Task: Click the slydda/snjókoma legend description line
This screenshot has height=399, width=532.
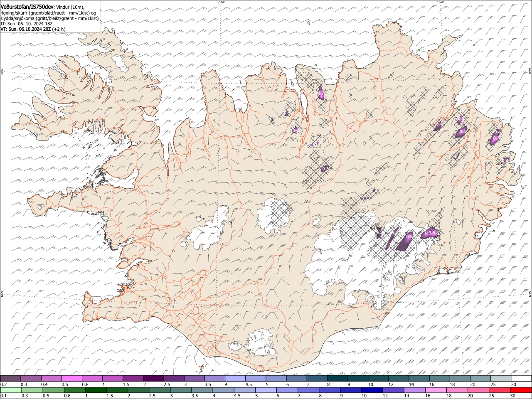Action: click(49, 18)
